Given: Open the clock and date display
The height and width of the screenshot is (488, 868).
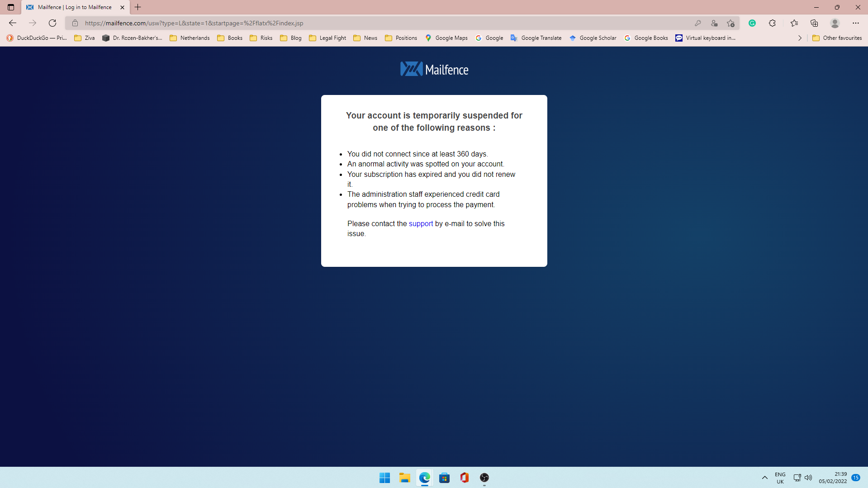Looking at the screenshot, I should click(833, 478).
